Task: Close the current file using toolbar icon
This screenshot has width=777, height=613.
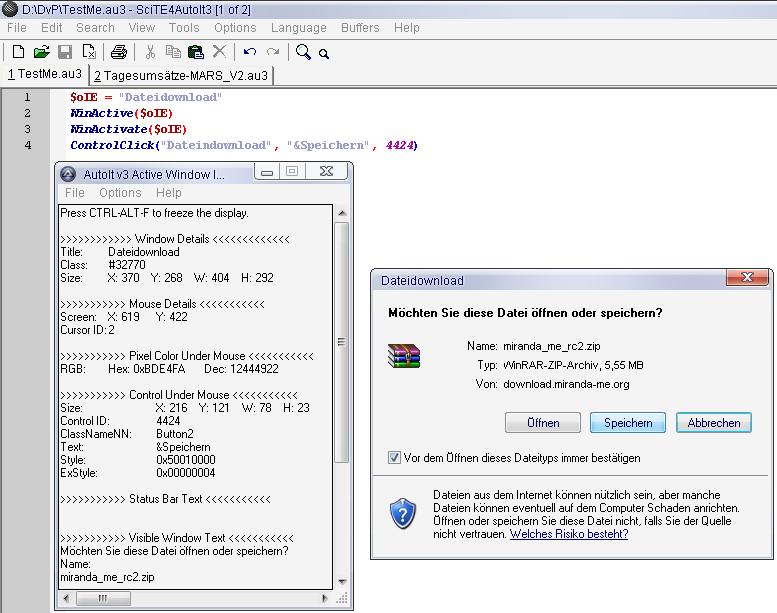Action: click(89, 52)
